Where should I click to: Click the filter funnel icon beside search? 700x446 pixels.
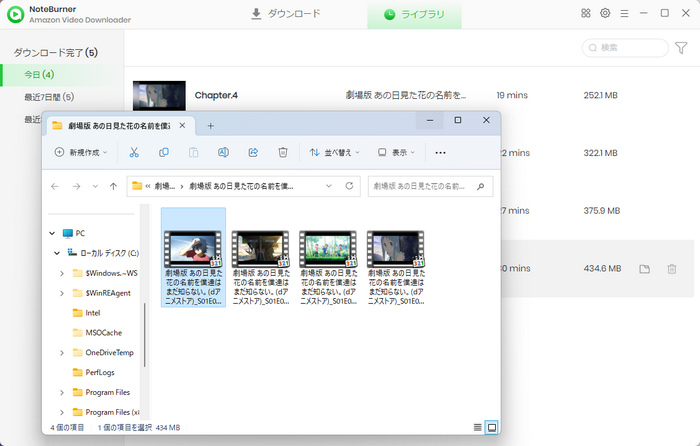(681, 47)
